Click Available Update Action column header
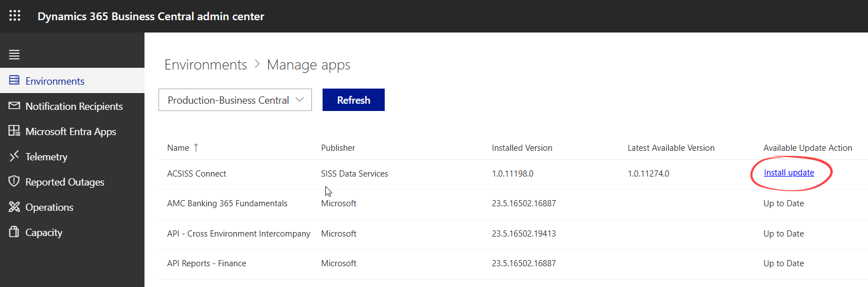 (808, 148)
